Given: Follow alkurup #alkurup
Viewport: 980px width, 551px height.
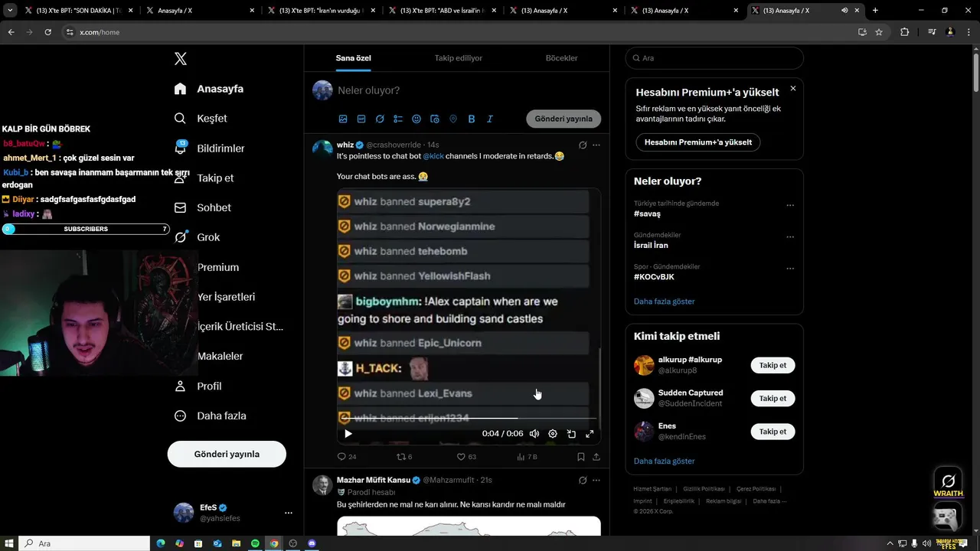Looking at the screenshot, I should pos(773,365).
